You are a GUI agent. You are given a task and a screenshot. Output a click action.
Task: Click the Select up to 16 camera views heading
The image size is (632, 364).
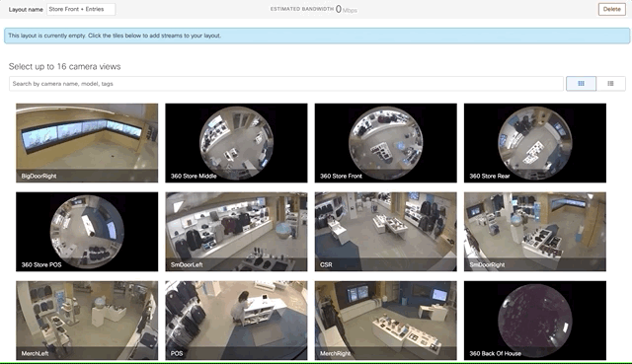click(x=64, y=66)
